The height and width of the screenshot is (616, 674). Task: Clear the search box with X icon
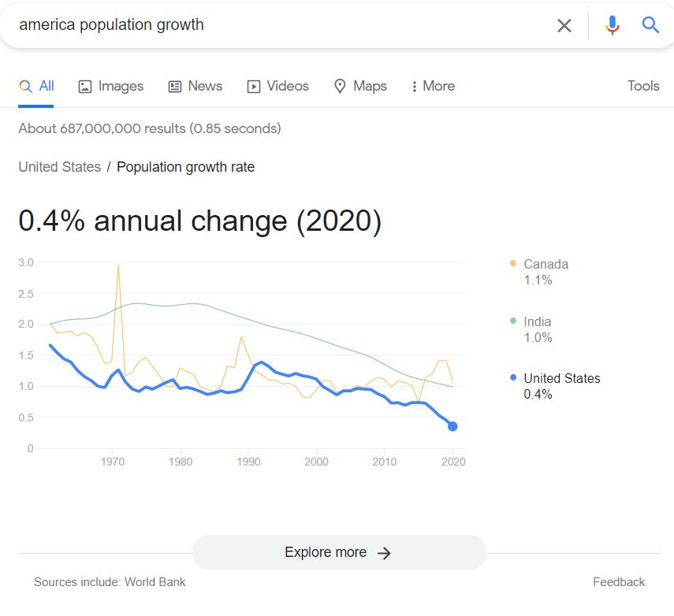coord(564,25)
